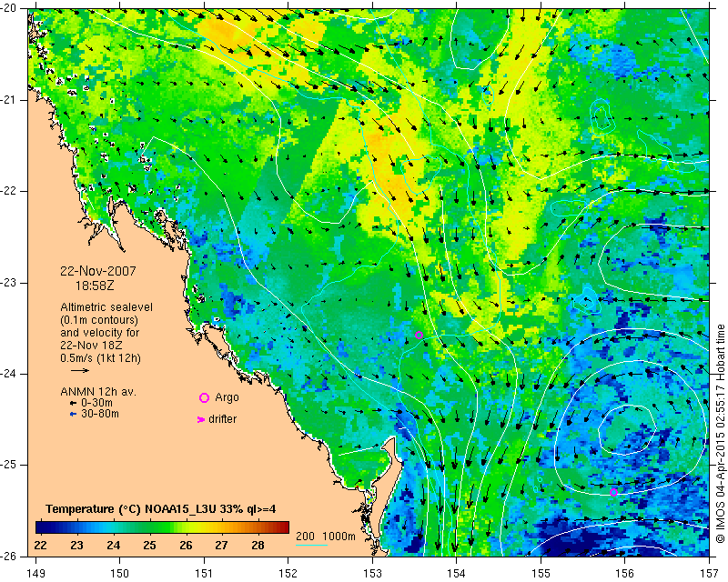Image resolution: width=728 pixels, height=582 pixels.
Task: Click the black 0-30m legend arrow
Action: [73, 403]
